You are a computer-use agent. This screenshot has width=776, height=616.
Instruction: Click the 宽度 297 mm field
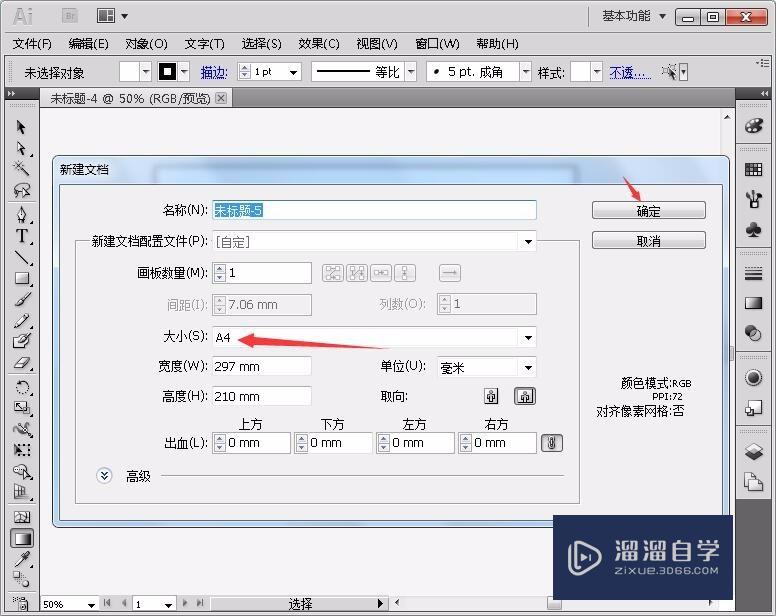point(262,366)
